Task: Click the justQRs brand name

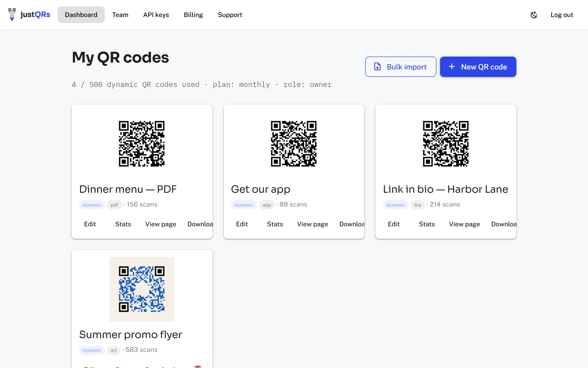Action: (x=35, y=14)
